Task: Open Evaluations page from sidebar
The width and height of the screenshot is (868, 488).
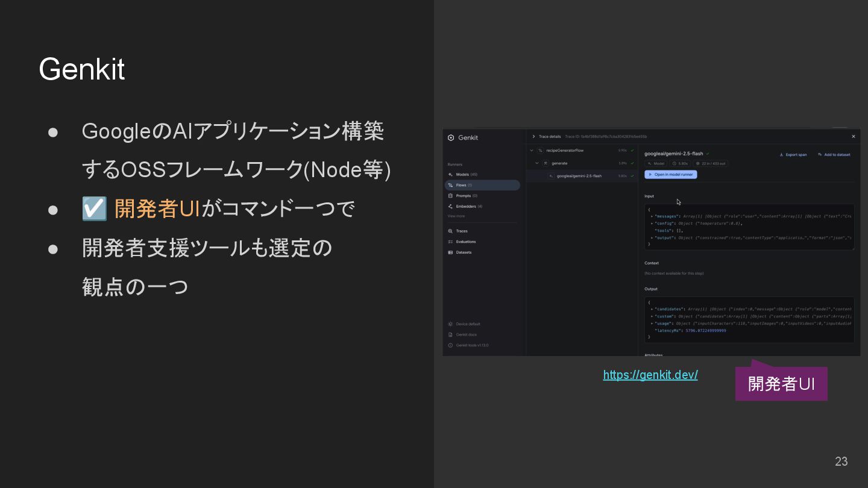Action: pos(482,242)
